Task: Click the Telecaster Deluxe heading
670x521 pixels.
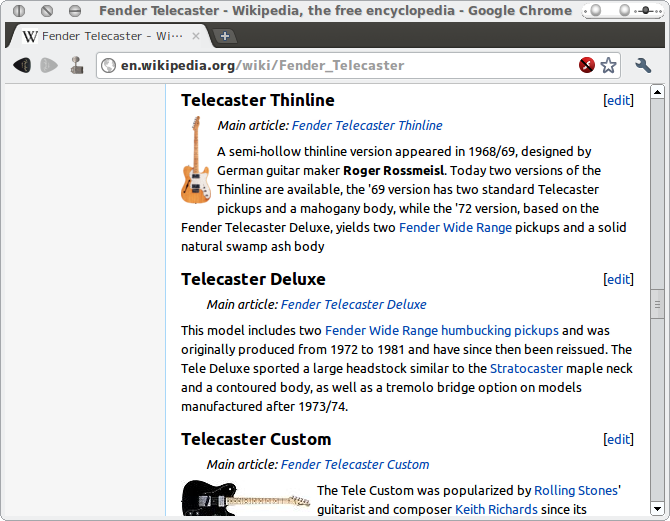Action: point(253,280)
